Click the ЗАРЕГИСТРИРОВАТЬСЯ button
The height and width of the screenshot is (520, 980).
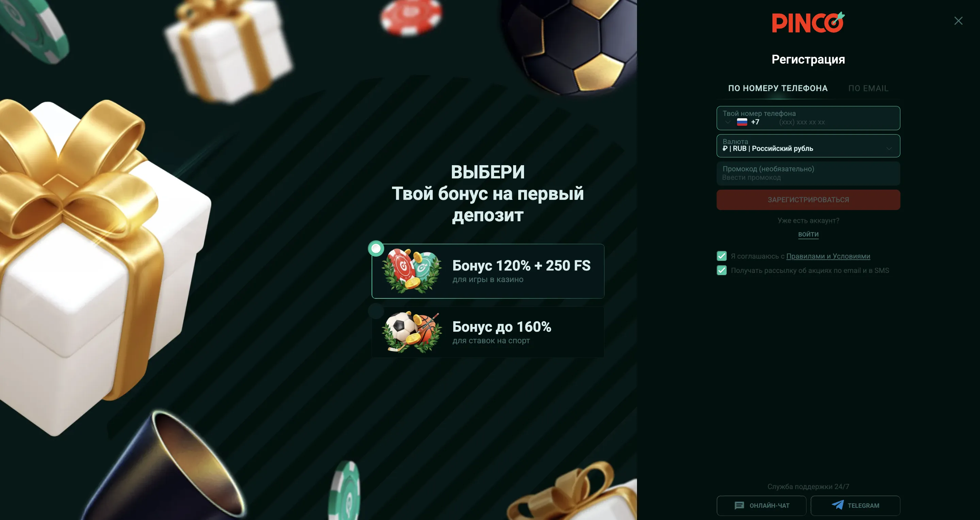[808, 200]
